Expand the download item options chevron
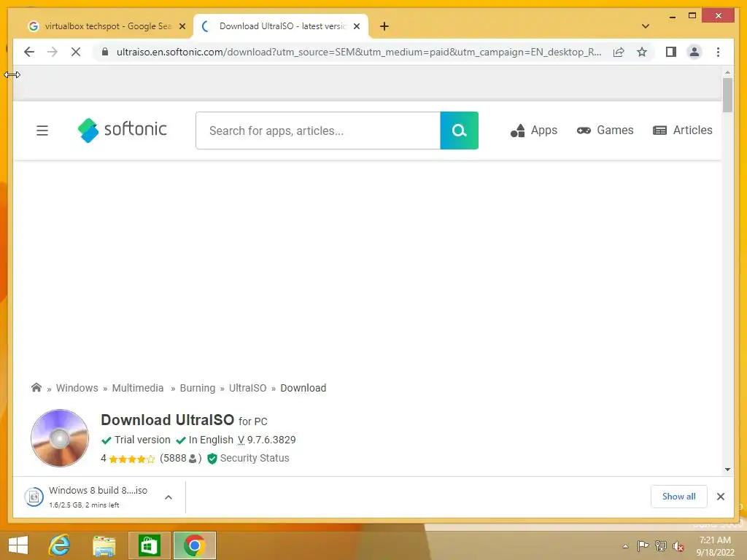 click(169, 497)
